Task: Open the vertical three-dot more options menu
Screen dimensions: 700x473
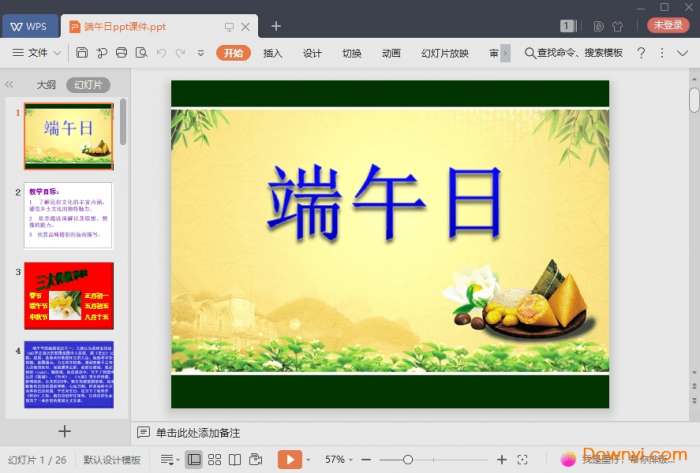Action: (x=662, y=53)
